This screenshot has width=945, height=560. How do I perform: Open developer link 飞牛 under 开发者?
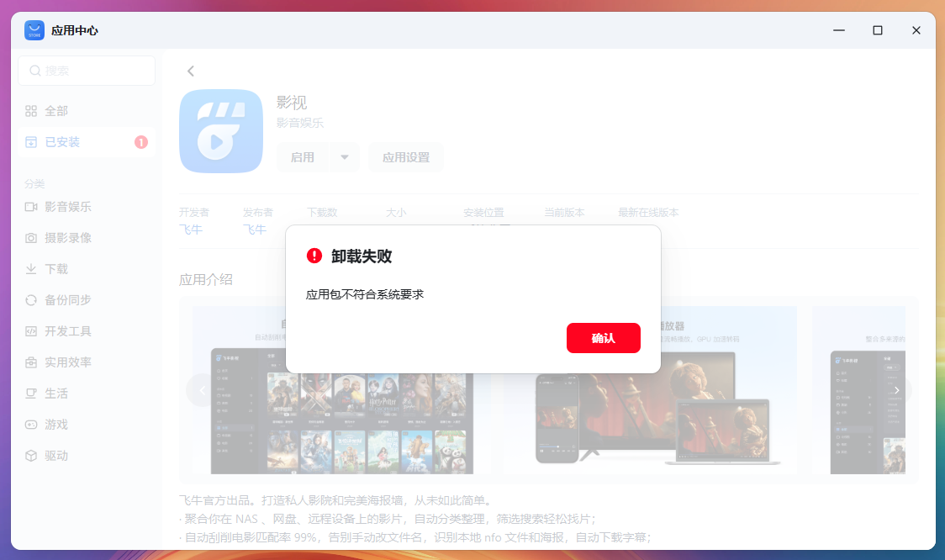pos(191,229)
